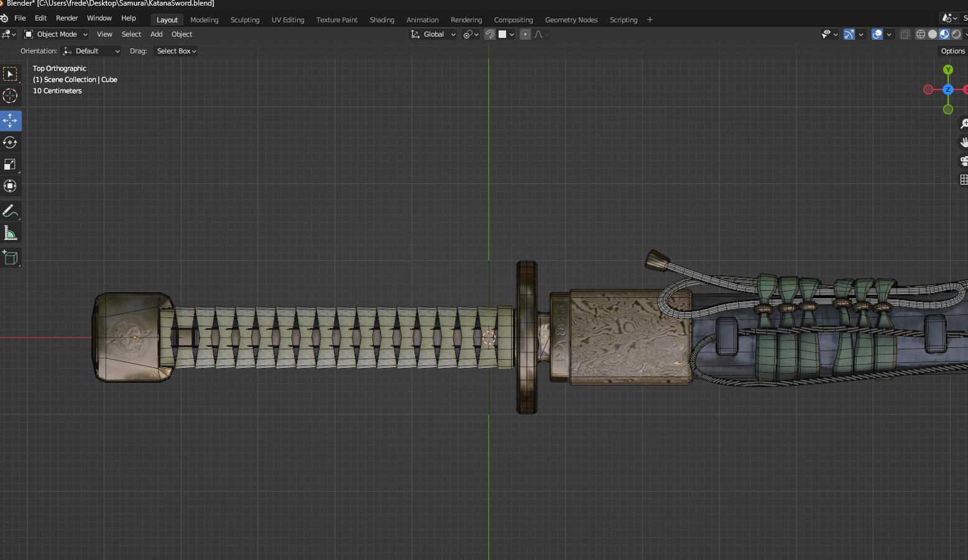
Task: Open Drag Select Box dropdown
Action: [x=176, y=51]
